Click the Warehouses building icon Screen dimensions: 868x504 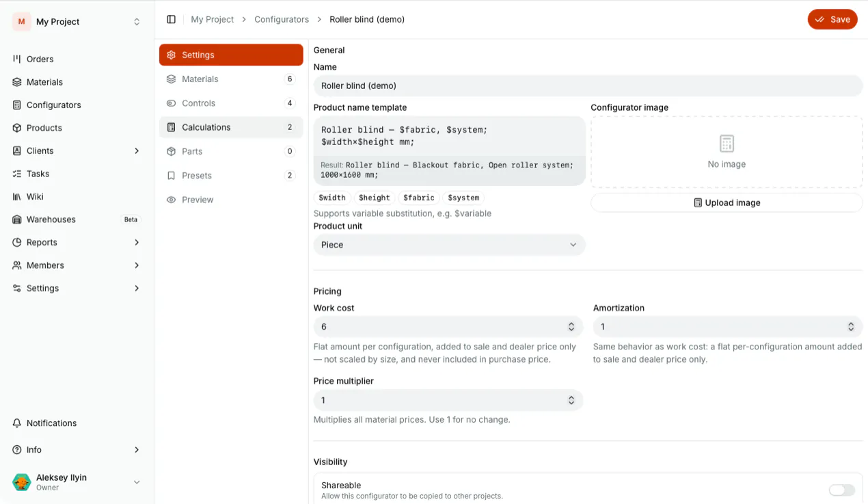(17, 220)
